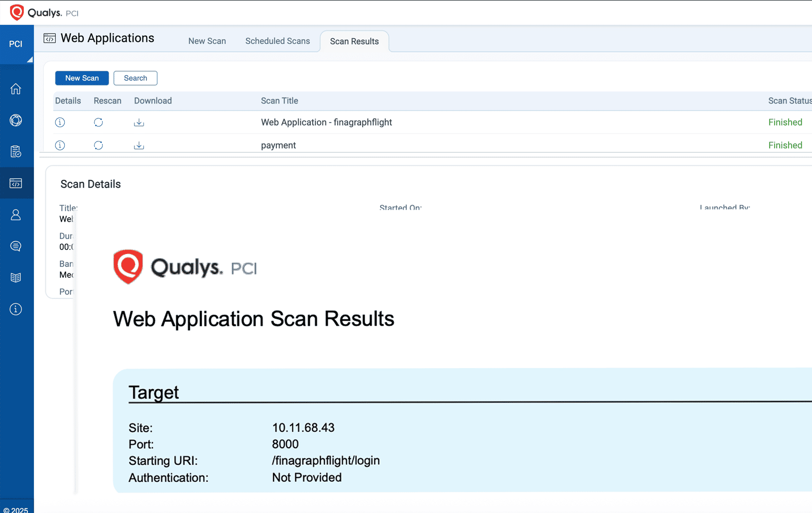Expand the PCI module switcher
812x513 pixels.
pos(16,44)
